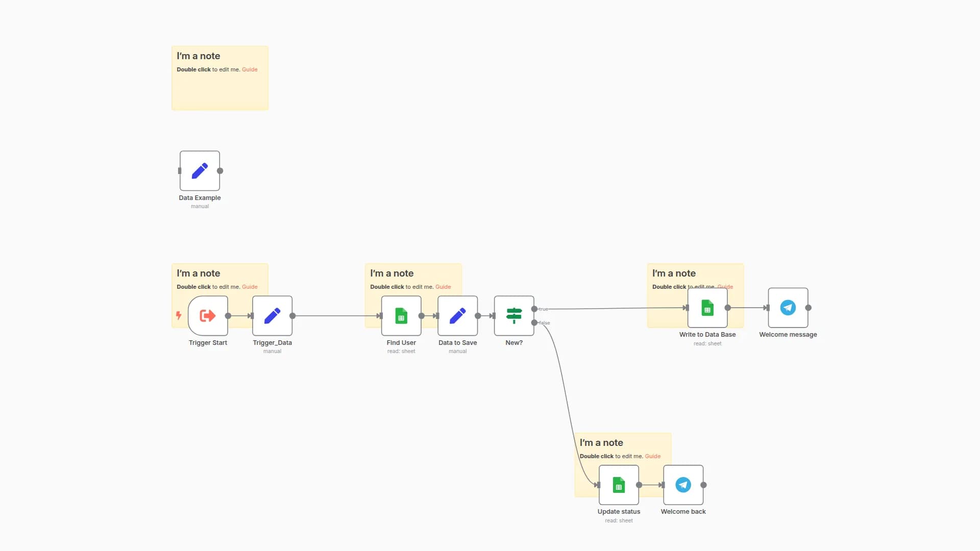The width and height of the screenshot is (980, 551).
Task: Select the Data to Save pencil node
Action: (x=458, y=316)
